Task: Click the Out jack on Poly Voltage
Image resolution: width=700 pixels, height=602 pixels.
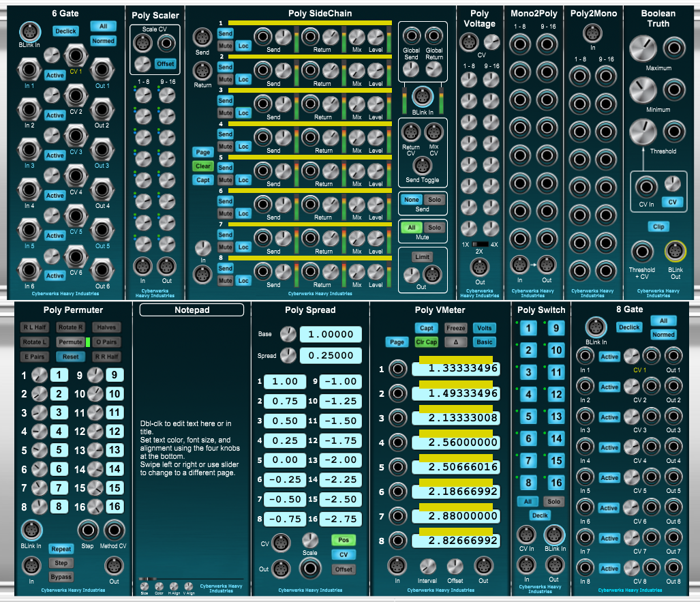Action: [x=480, y=267]
